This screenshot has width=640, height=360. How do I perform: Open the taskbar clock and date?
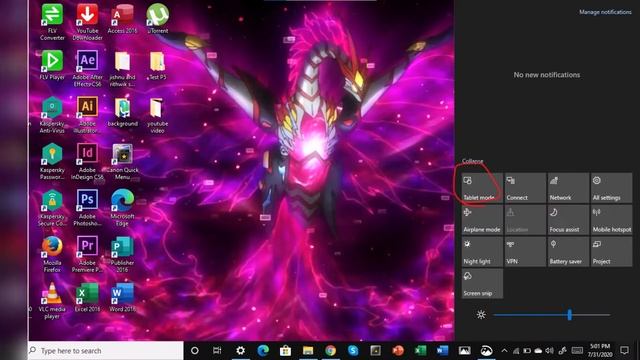(x=600, y=350)
